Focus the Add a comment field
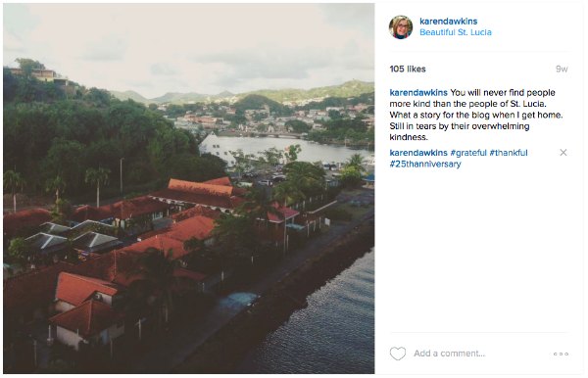Screen dimensions: 588x378 pyautogui.click(x=481, y=354)
